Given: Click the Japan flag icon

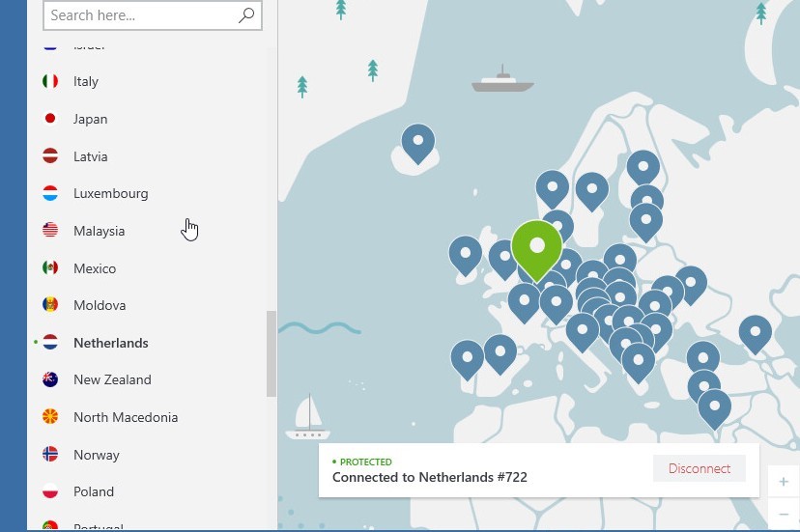Looking at the screenshot, I should pos(50,119).
